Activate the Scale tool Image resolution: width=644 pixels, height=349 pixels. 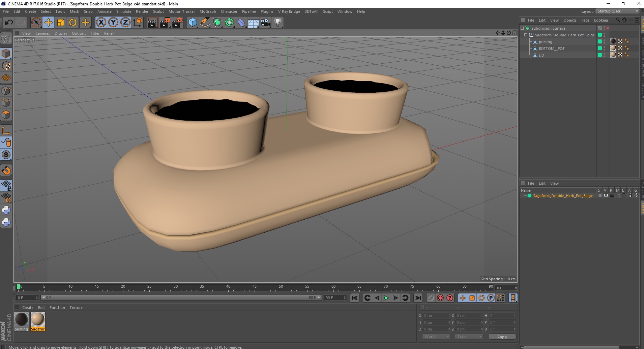tap(61, 23)
